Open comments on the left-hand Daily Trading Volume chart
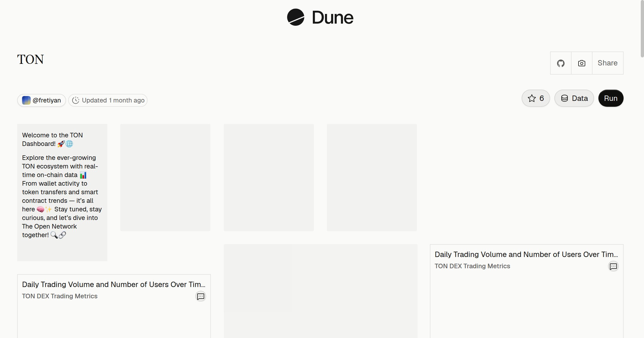The width and height of the screenshot is (644, 338). [201, 296]
